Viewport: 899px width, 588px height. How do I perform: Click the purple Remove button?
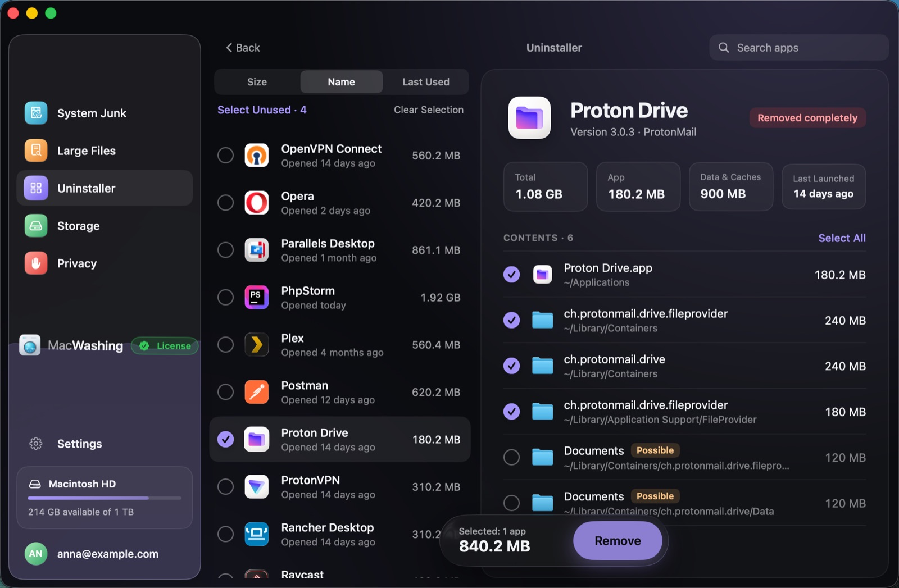(x=618, y=541)
